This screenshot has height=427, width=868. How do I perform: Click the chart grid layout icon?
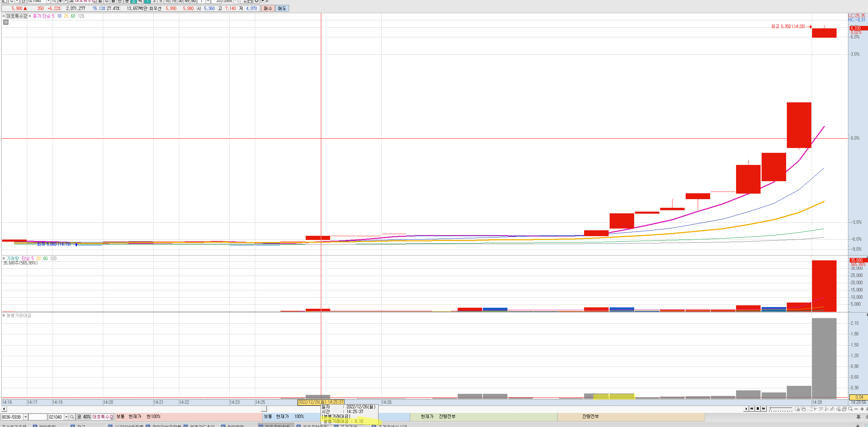coord(798,409)
